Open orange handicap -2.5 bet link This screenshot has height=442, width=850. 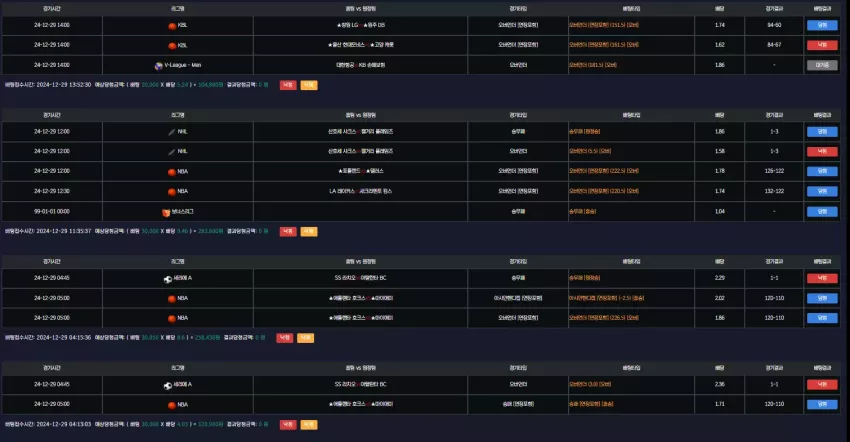(606, 298)
